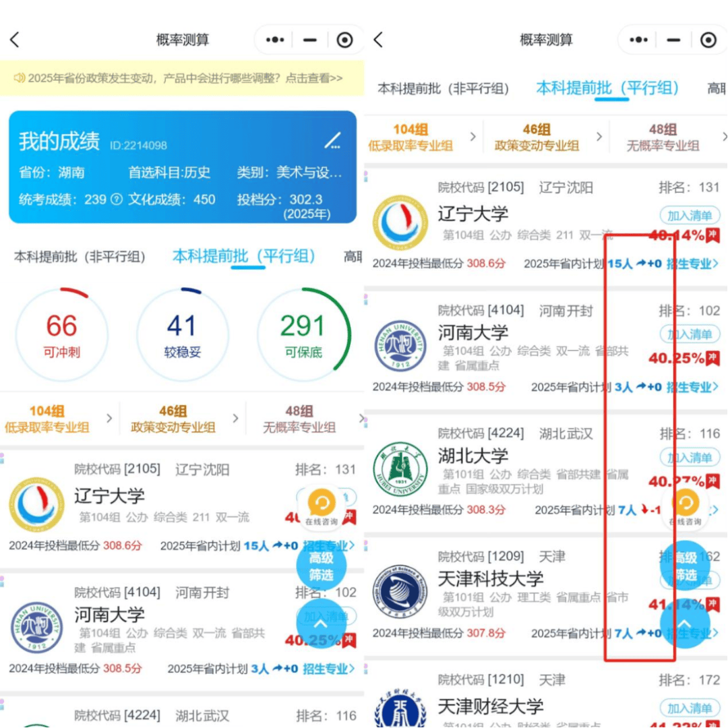Tap the 在线咨询 icon on right screen
Screen dimensions: 728x728
(x=686, y=506)
